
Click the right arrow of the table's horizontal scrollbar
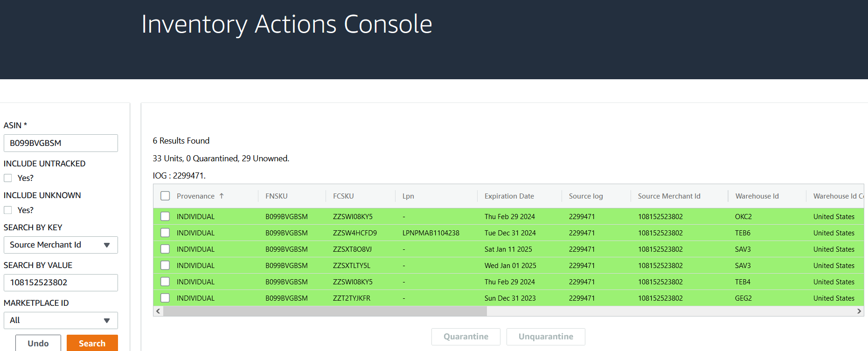859,311
